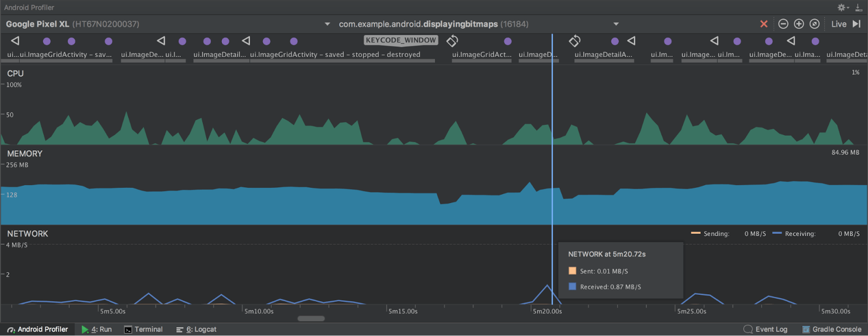Screen dimensions: 868x336
Task: Click the purple touch event above ui.ImageGridAct...
Action: click(508, 41)
